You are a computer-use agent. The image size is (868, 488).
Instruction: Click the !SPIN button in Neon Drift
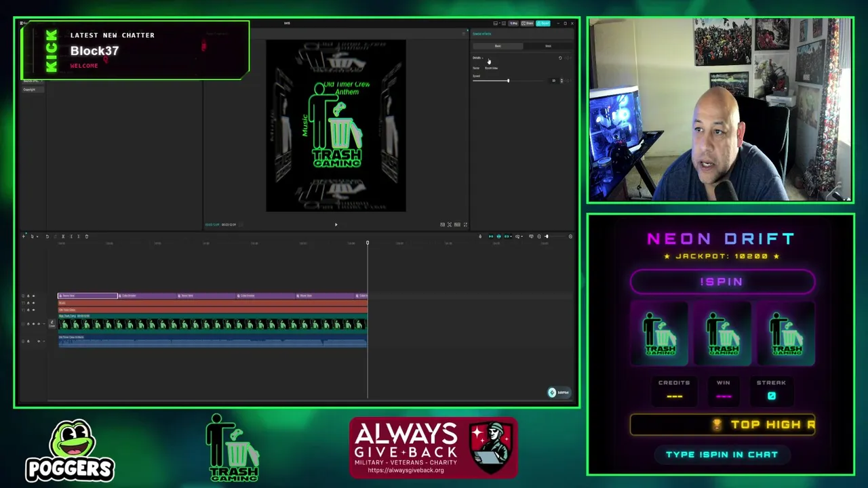722,282
